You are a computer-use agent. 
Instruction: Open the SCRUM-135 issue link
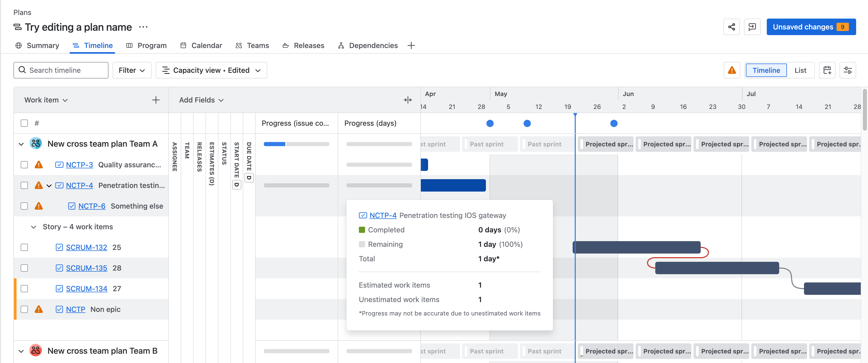coord(86,268)
